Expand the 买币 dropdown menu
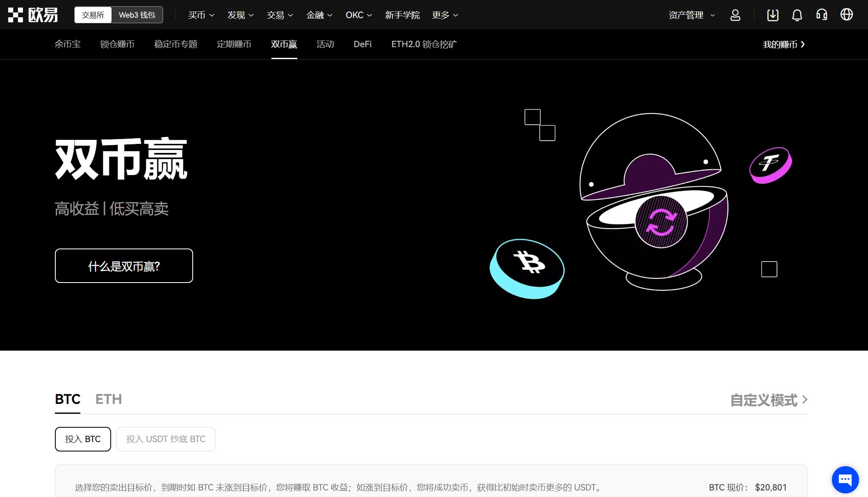 [x=201, y=15]
